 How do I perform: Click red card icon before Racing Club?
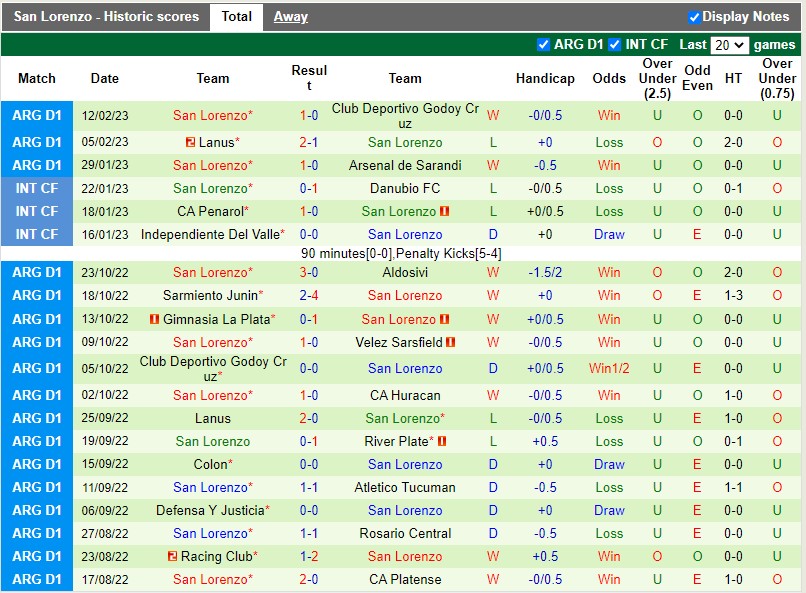(x=173, y=557)
